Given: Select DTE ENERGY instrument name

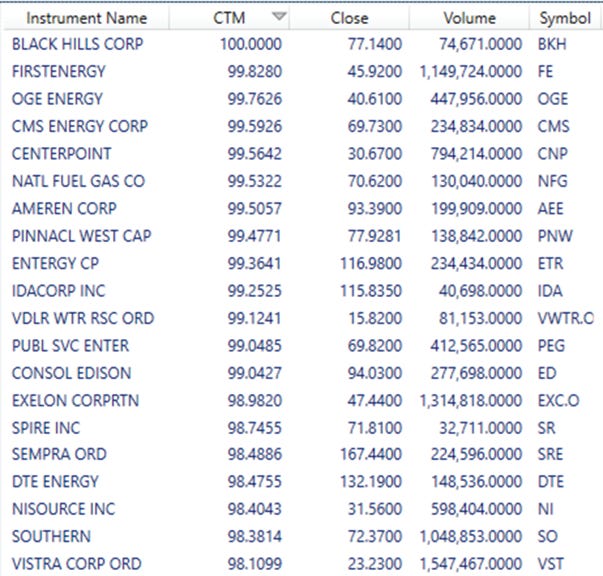Looking at the screenshot, I should (55, 481).
